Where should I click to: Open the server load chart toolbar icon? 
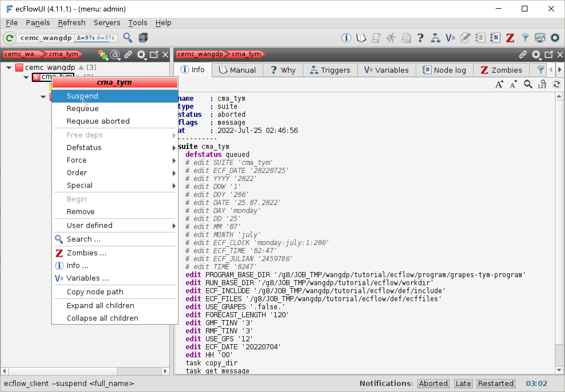[540, 38]
